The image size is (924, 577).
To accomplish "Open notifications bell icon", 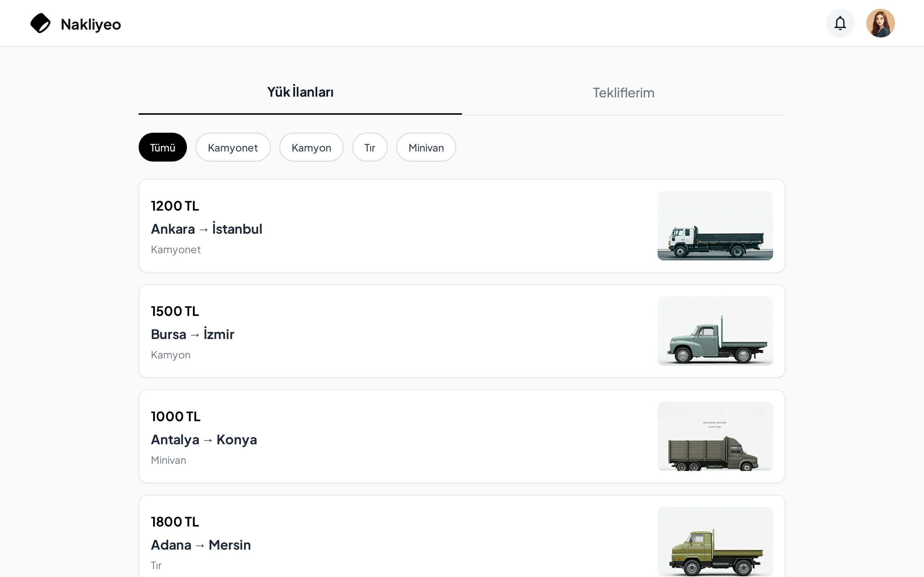I will pyautogui.click(x=840, y=23).
